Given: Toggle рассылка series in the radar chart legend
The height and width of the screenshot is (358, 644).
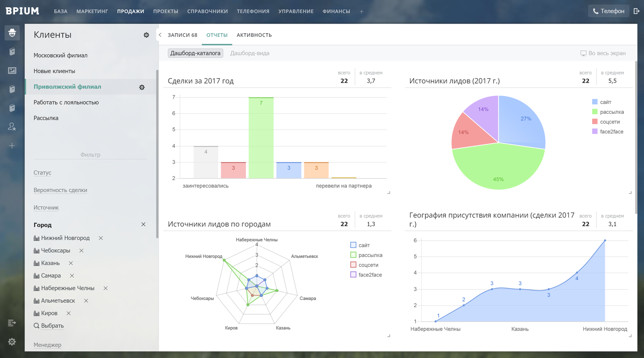Looking at the screenshot, I should (366, 255).
